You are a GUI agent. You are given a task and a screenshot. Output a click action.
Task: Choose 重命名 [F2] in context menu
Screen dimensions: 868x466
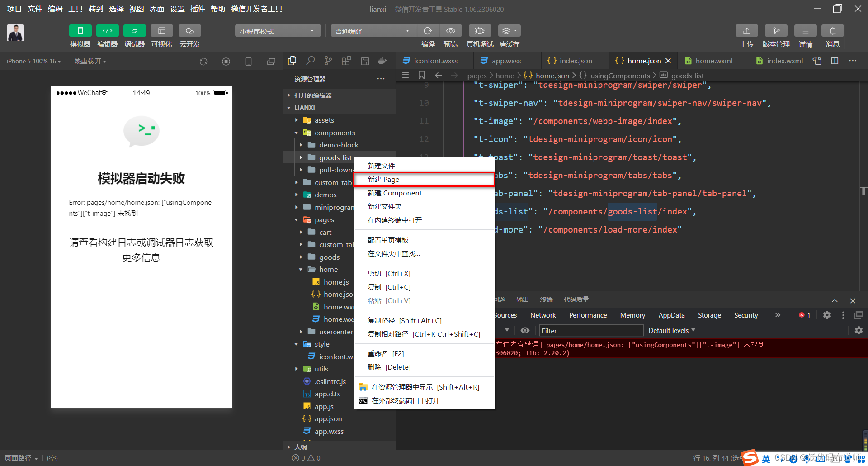(424, 353)
